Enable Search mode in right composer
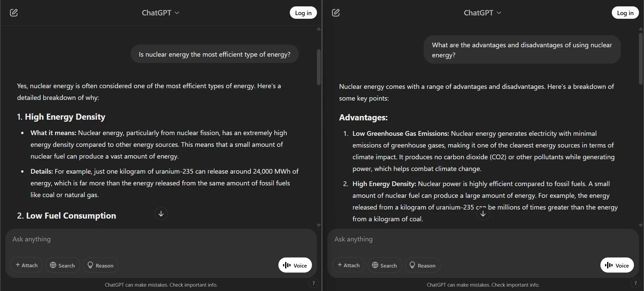The image size is (644, 291). coord(384,265)
